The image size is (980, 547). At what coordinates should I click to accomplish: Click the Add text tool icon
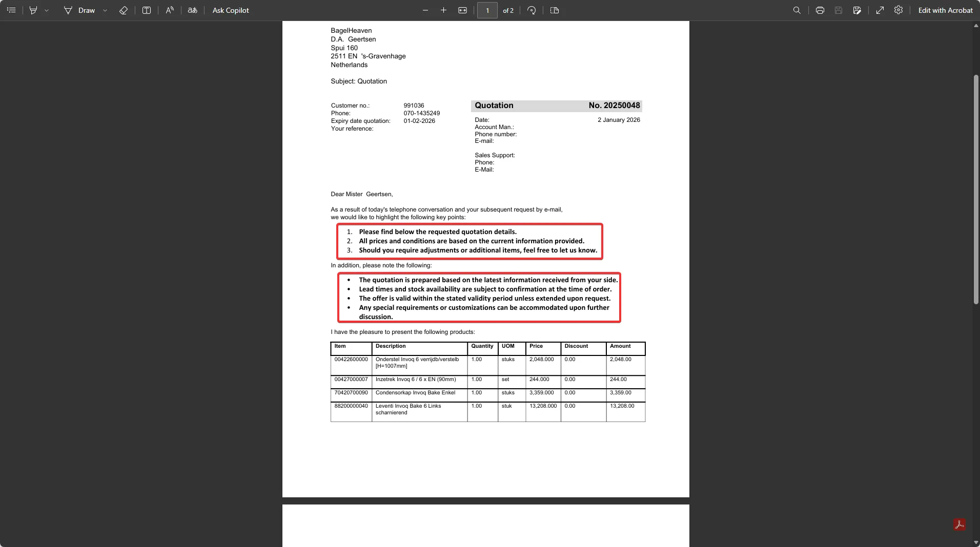click(x=147, y=10)
